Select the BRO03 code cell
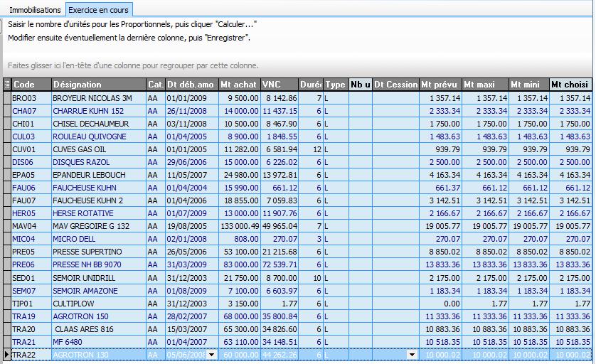Image resolution: width=596 pixels, height=364 pixels. [x=31, y=98]
